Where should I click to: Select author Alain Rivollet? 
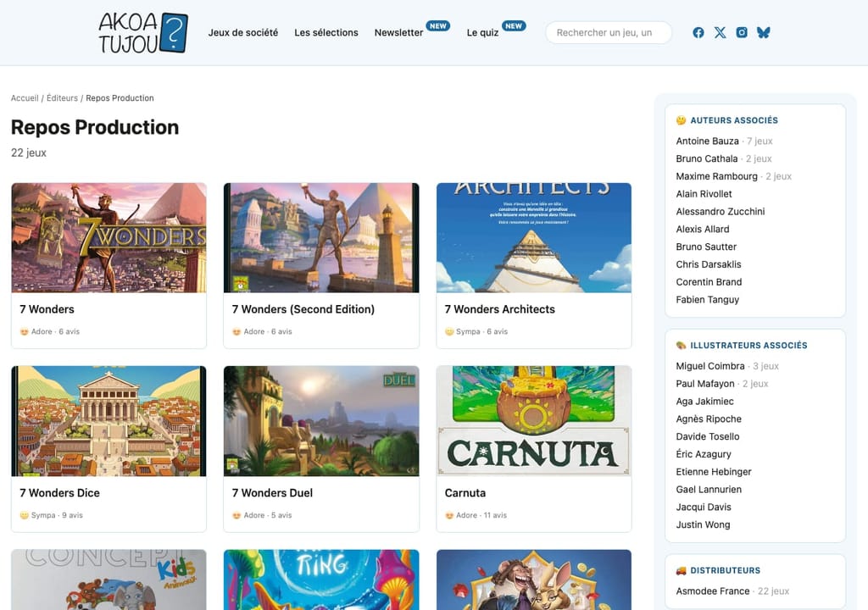click(x=704, y=194)
